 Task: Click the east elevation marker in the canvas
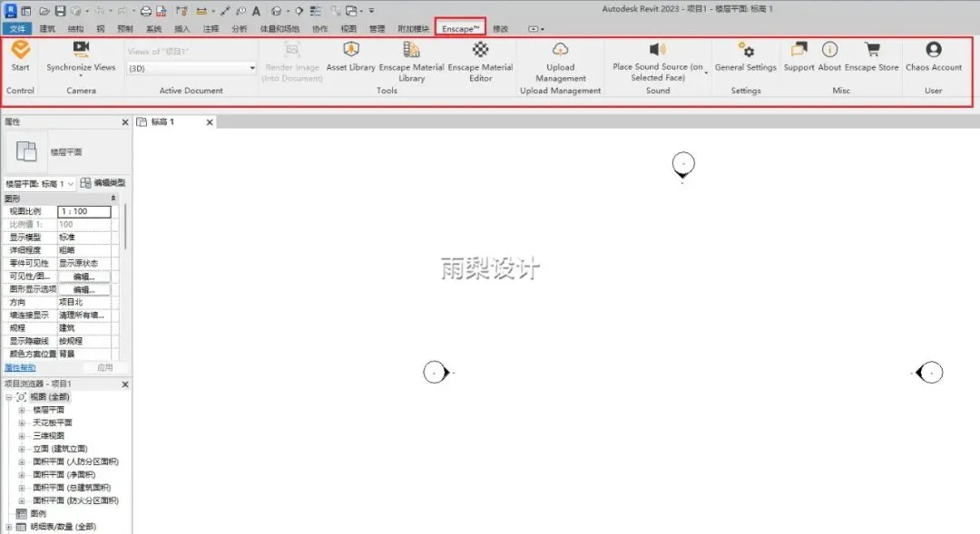(929, 373)
